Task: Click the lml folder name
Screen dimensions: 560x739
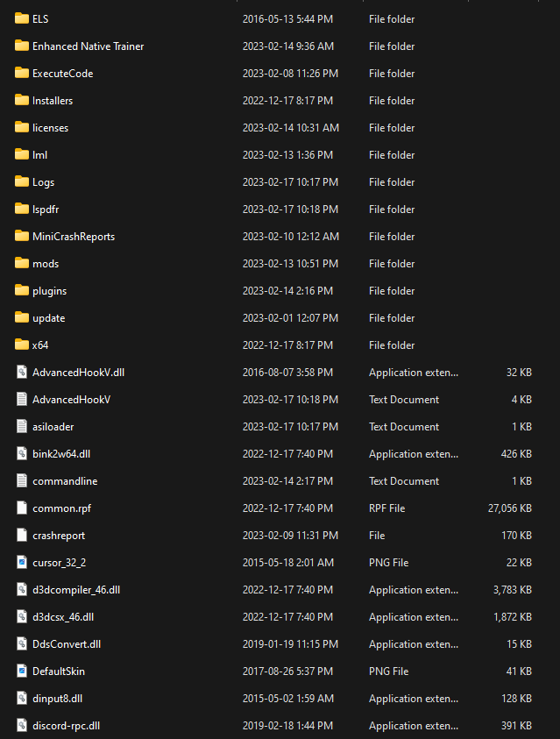Action: 40,154
